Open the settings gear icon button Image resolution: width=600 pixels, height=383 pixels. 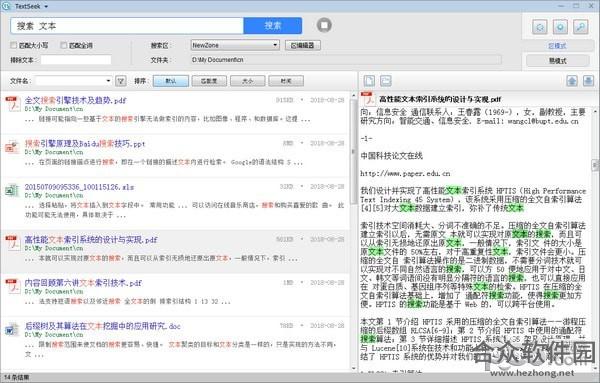coord(560,27)
